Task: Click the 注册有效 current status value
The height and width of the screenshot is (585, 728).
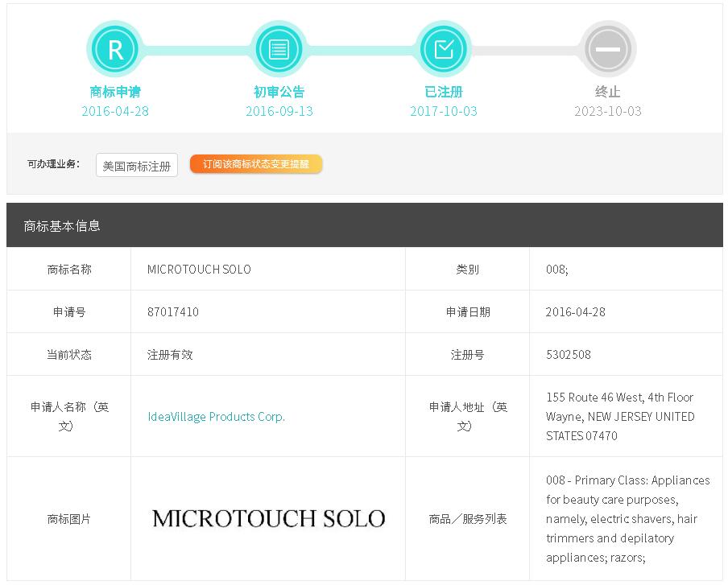Action: point(170,355)
